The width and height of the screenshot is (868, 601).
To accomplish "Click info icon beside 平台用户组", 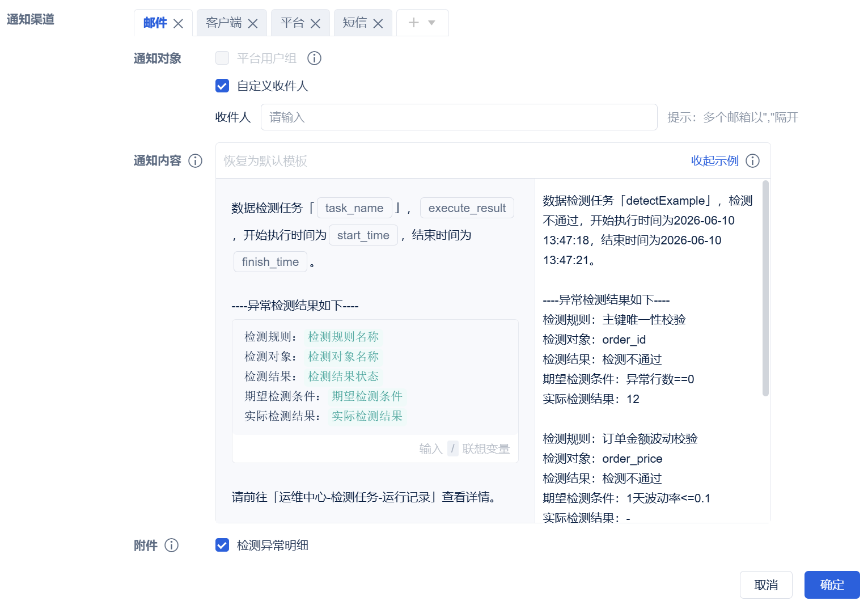I will (x=314, y=58).
